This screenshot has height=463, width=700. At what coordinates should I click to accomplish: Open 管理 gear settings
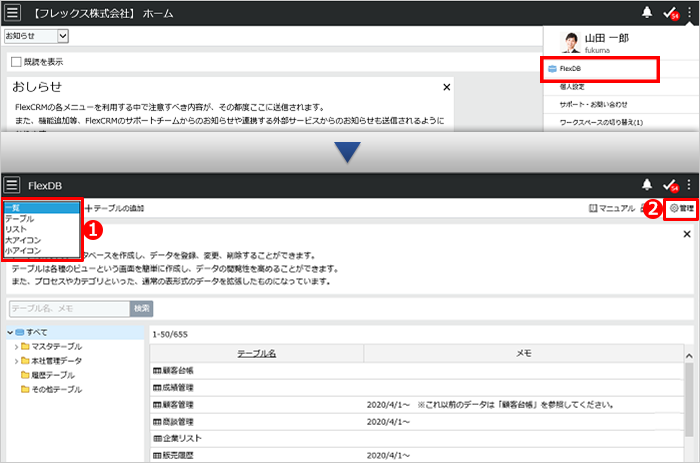(682, 208)
